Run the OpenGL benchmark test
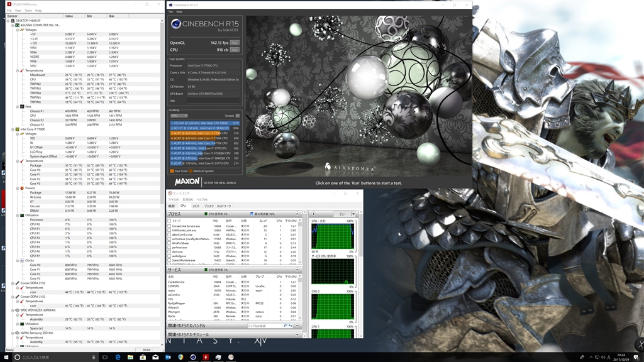This screenshot has height=362, width=644. click(x=235, y=43)
